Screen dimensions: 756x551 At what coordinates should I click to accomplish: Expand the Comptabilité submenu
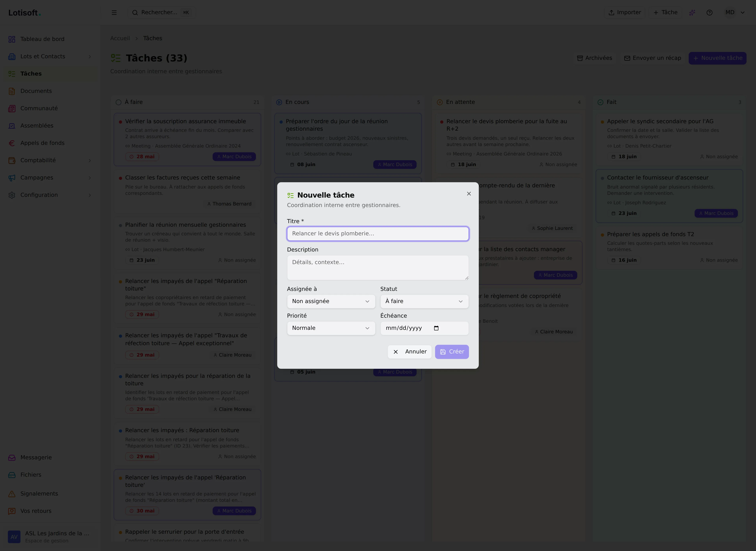pos(89,160)
